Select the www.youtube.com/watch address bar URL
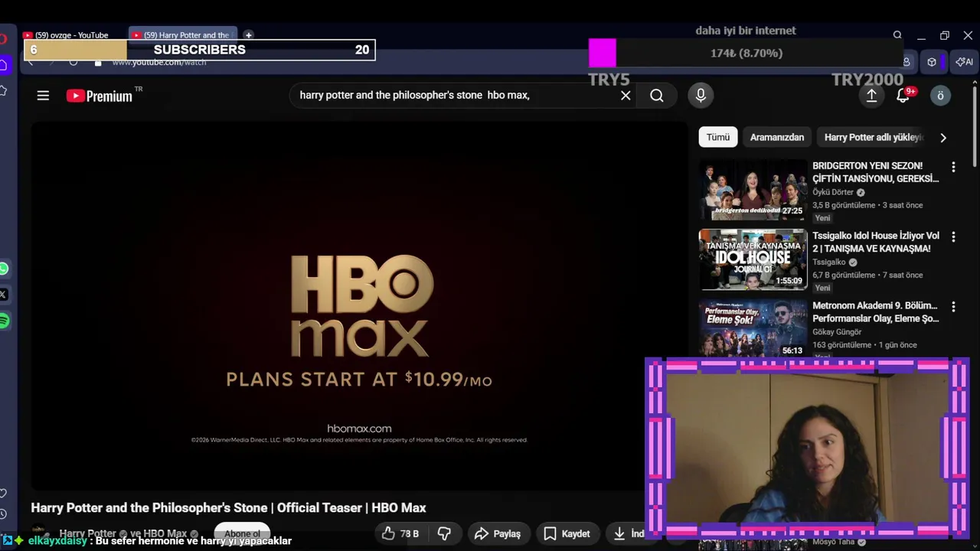Image resolution: width=980 pixels, height=551 pixels. coord(159,62)
